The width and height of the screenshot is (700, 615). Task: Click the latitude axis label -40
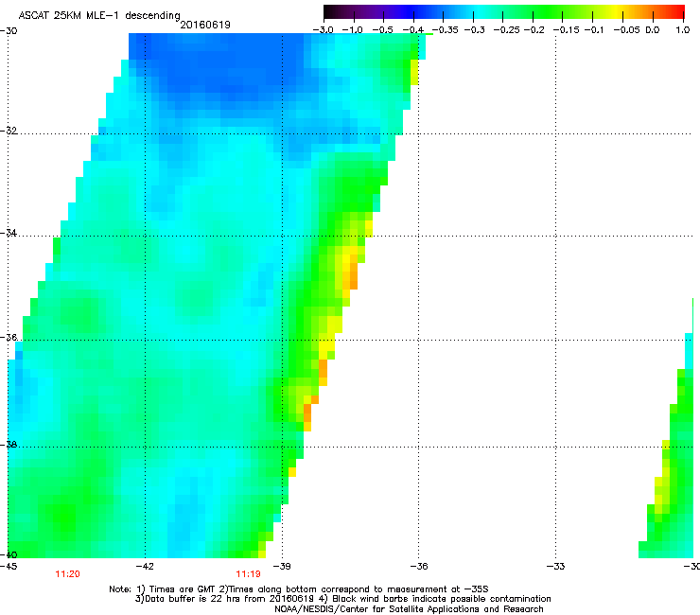9,554
